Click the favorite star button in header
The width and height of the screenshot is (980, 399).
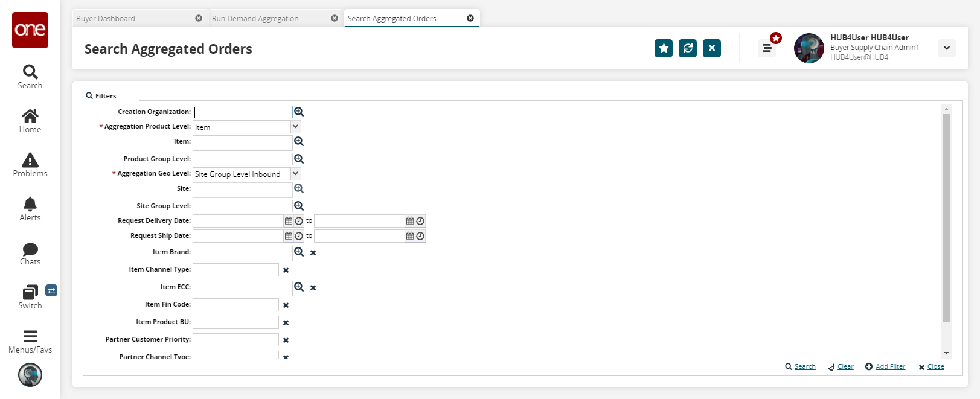664,48
